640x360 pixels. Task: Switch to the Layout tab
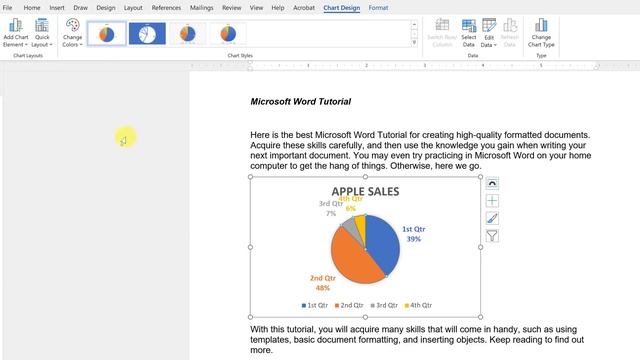point(133,8)
